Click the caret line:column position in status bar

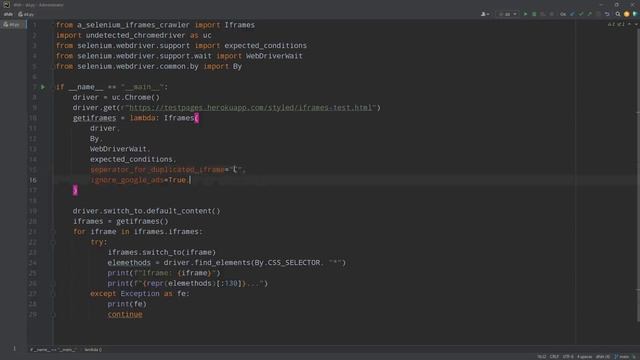[x=542, y=357]
